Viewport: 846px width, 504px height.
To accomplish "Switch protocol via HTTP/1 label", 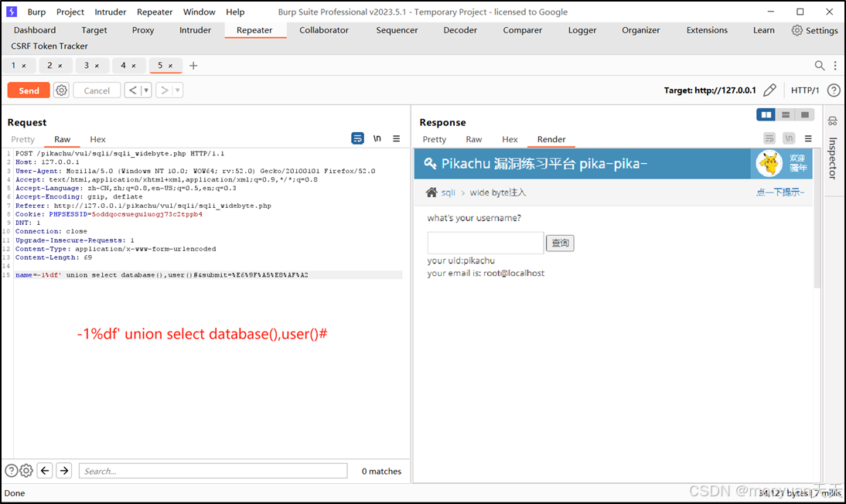I will [804, 90].
